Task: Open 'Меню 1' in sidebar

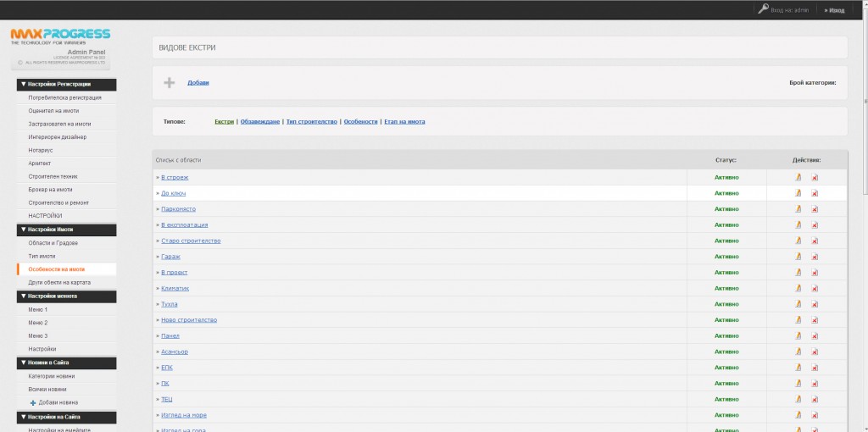Action: (38, 310)
